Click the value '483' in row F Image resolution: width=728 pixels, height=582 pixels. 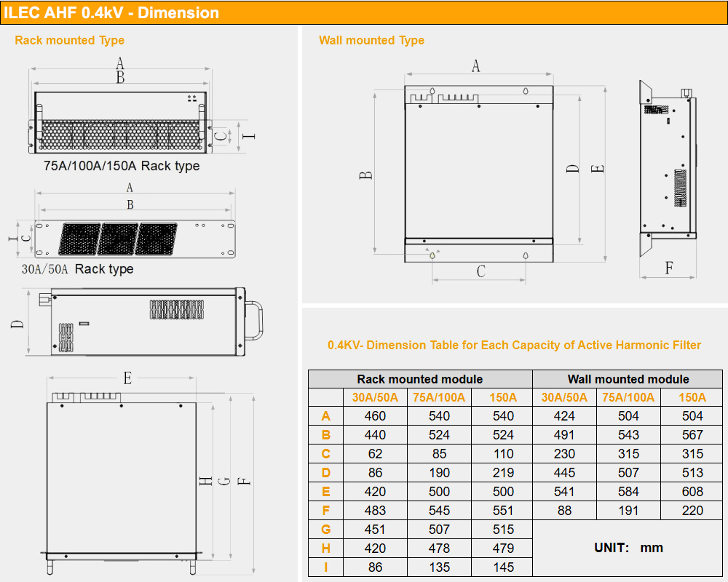(x=375, y=511)
